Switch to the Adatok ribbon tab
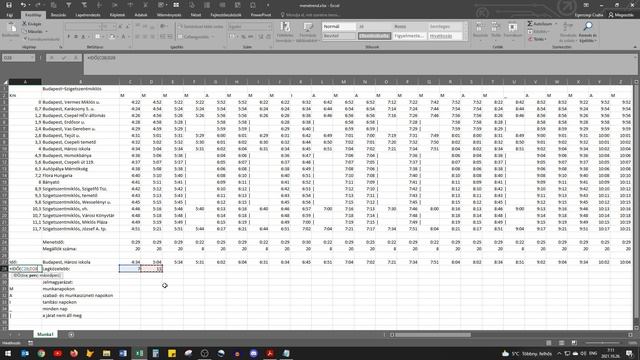The height and width of the screenshot is (360, 640). tap(141, 15)
